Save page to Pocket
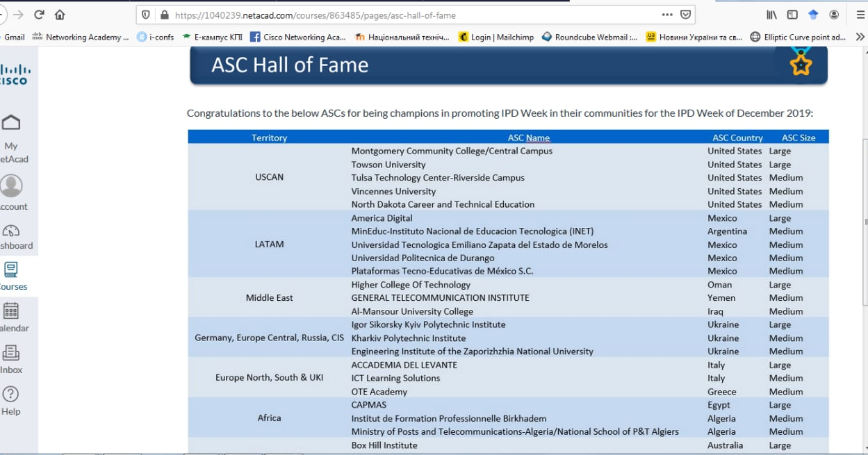868x455 pixels. 686,15
